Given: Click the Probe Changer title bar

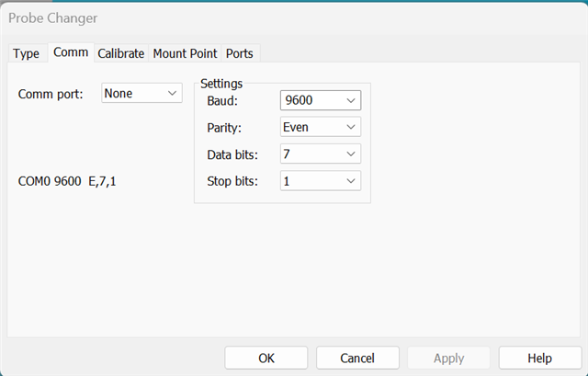Looking at the screenshot, I should click(x=294, y=18).
